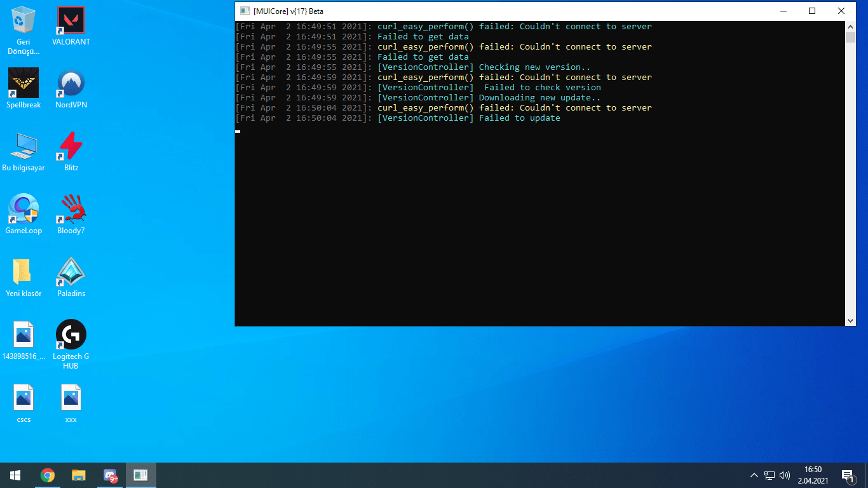Show hidden system tray icons
Viewport: 868px width, 488px height.
tap(754, 475)
